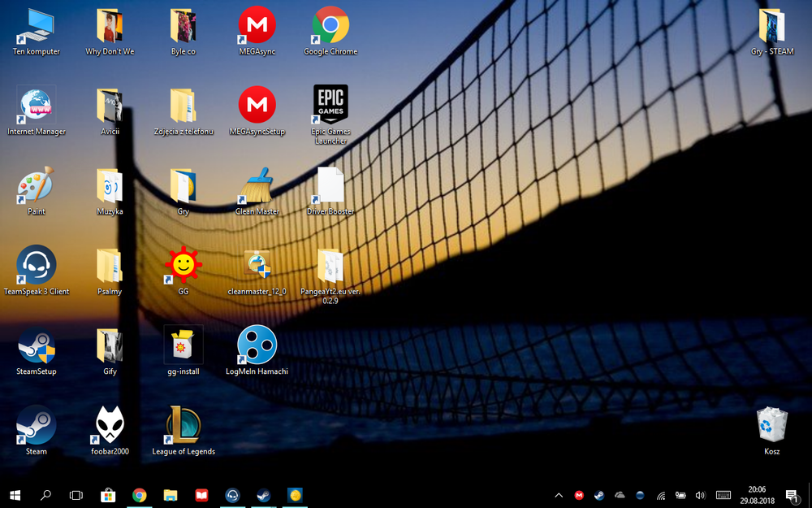The image size is (812, 508).
Task: Show hidden system tray icons
Action: tap(559, 496)
